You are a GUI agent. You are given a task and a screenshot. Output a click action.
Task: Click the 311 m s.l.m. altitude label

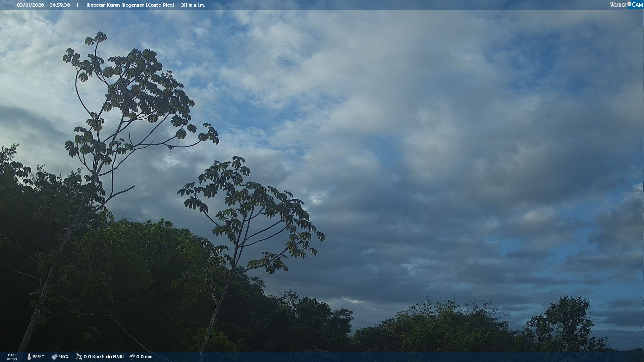click(x=193, y=5)
